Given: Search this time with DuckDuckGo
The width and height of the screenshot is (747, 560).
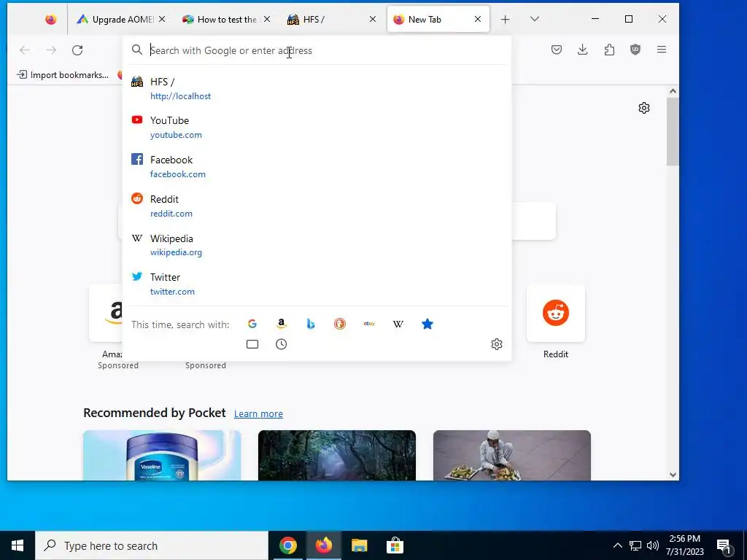Looking at the screenshot, I should tap(340, 324).
